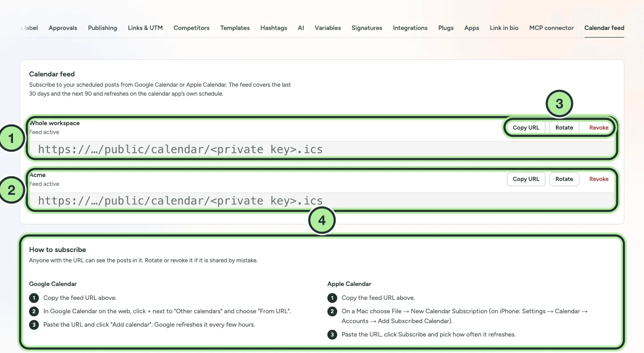Image resolution: width=644 pixels, height=353 pixels.
Task: Select the Calendar feed tab
Action: [x=604, y=28]
